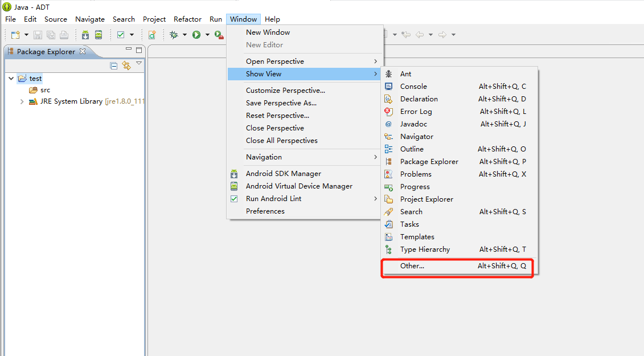Select Navigator in Show View submenu
This screenshot has width=644, height=356.
click(x=460, y=137)
